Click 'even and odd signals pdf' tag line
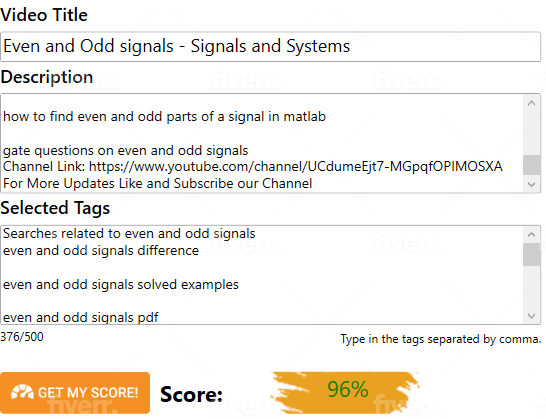 pyautogui.click(x=81, y=317)
